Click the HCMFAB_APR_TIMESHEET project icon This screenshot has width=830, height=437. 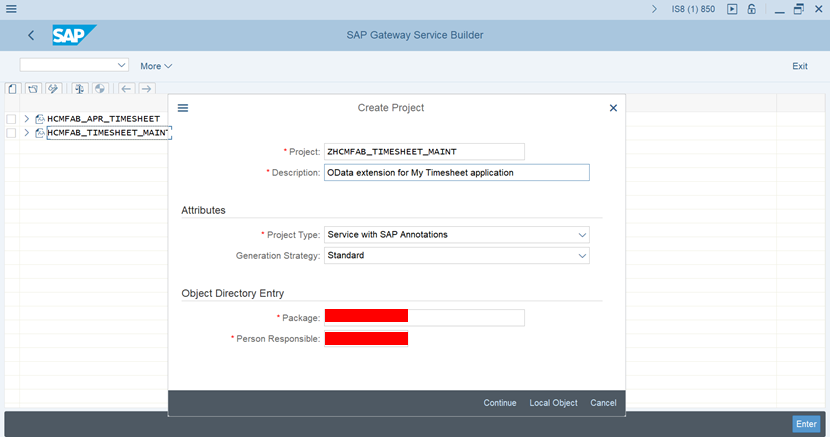(40, 119)
